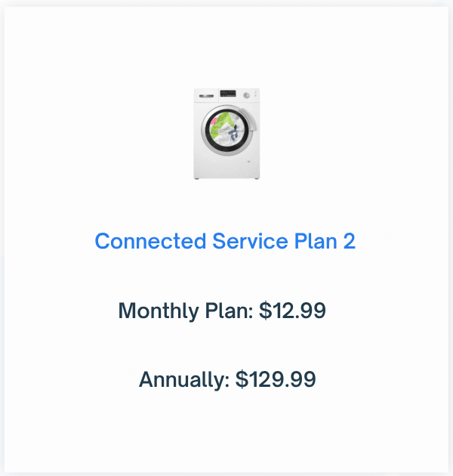This screenshot has height=476, width=453.
Task: Click the washing machine product image
Action: pos(226,134)
